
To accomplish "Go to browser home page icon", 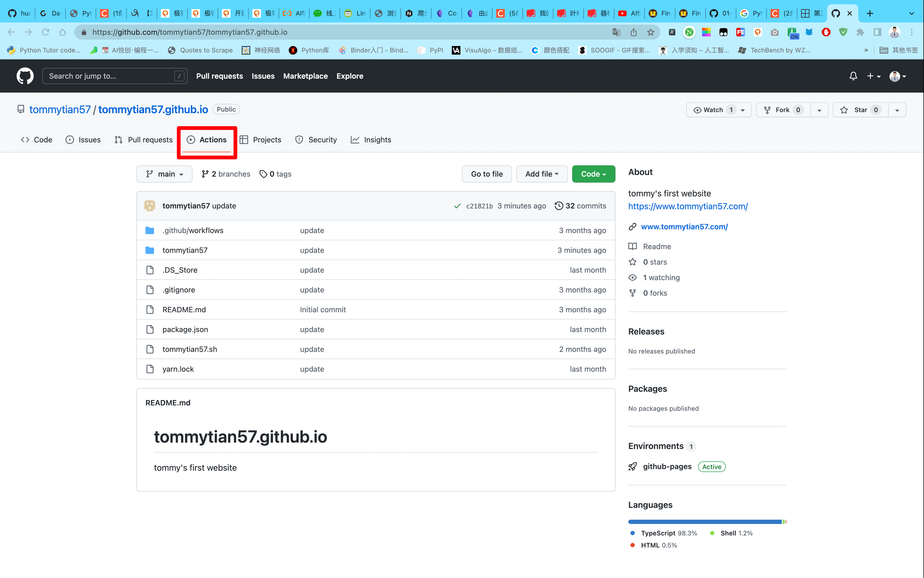I will click(x=63, y=32).
